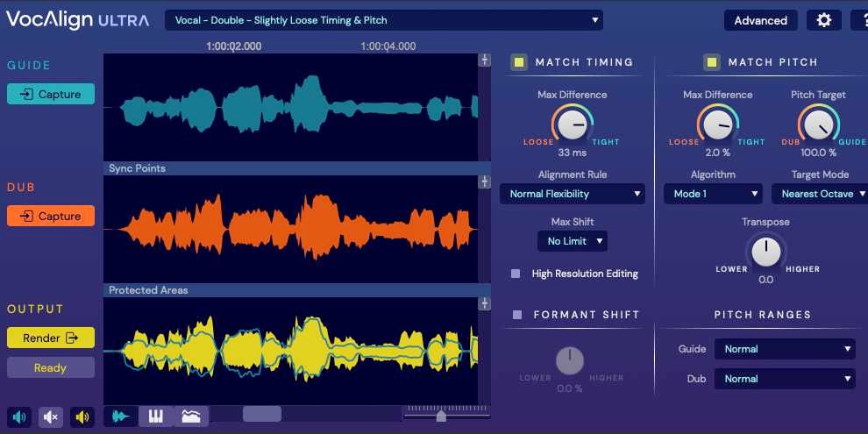Switch to the energy envelope view icon
The image size is (868, 434).
point(191,416)
